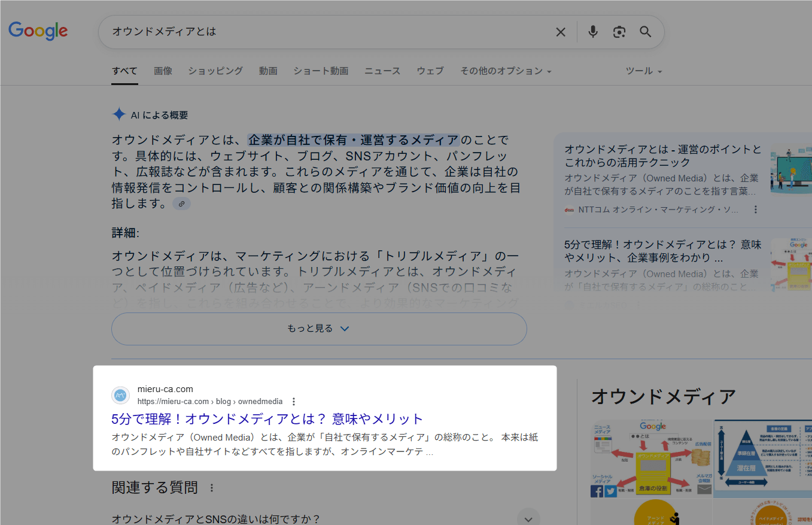The image size is (812, 525).
Task: Expand the AI overview with もっと見る
Action: (319, 329)
